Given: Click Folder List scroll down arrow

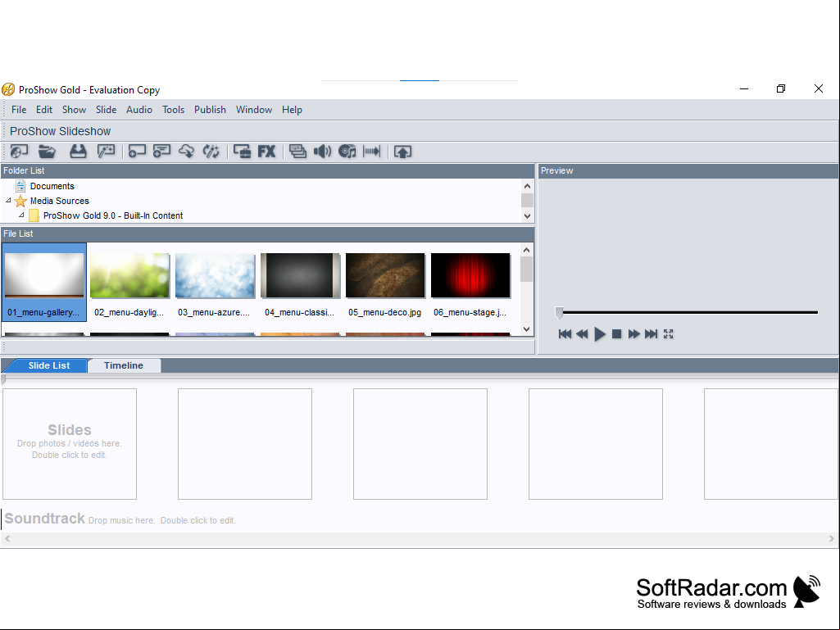Looking at the screenshot, I should tap(527, 216).
